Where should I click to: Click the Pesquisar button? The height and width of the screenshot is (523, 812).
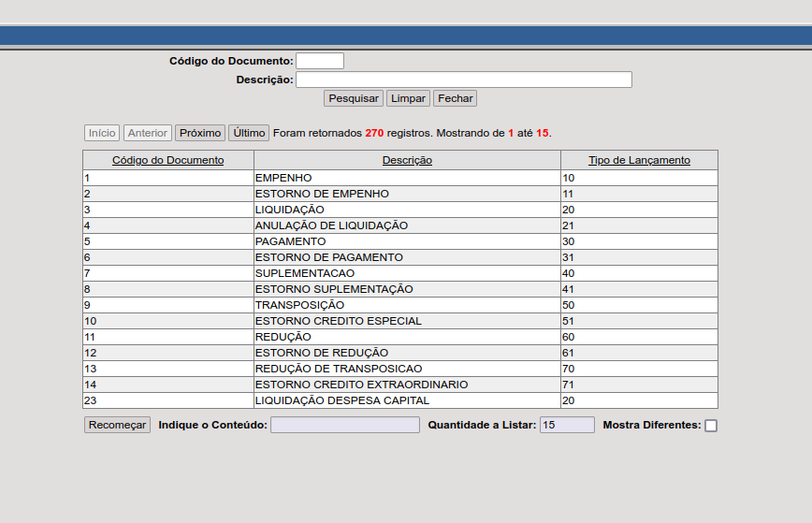354,98
